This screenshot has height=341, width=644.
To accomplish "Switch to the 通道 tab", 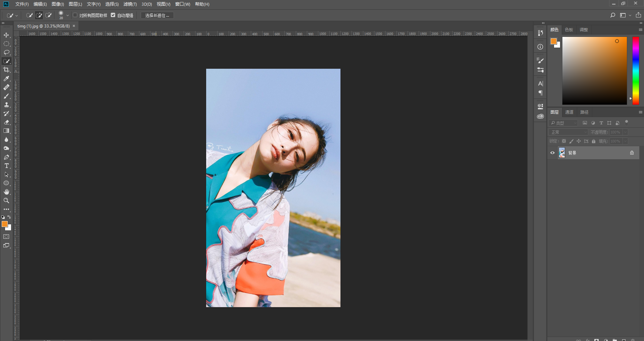I will point(569,112).
